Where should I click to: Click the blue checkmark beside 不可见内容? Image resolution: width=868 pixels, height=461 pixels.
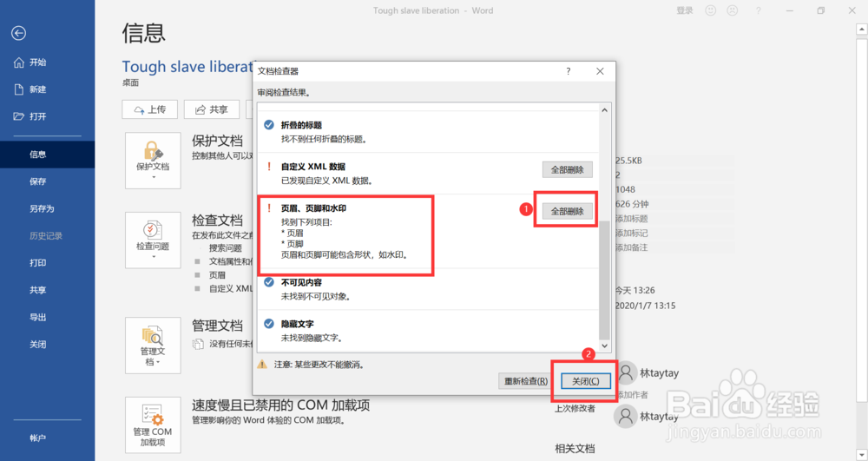pyautogui.click(x=269, y=282)
